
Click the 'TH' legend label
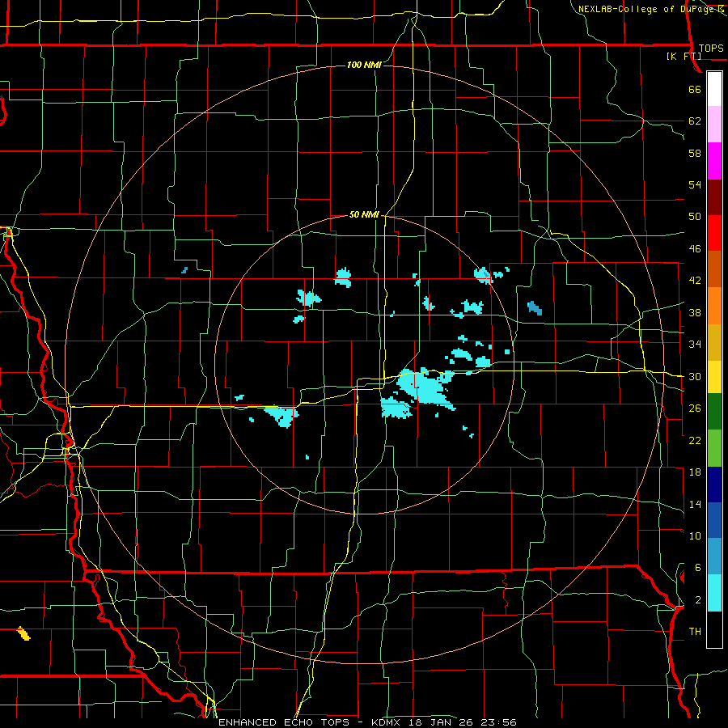(695, 632)
